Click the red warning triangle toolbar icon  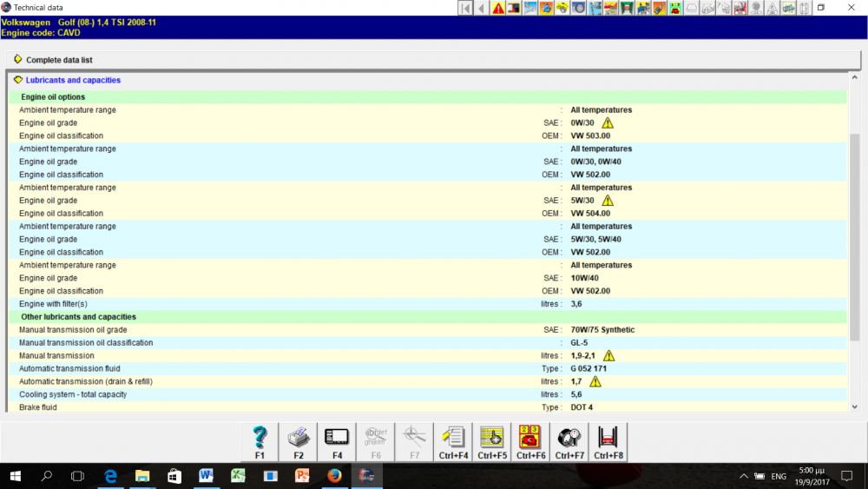pos(498,8)
